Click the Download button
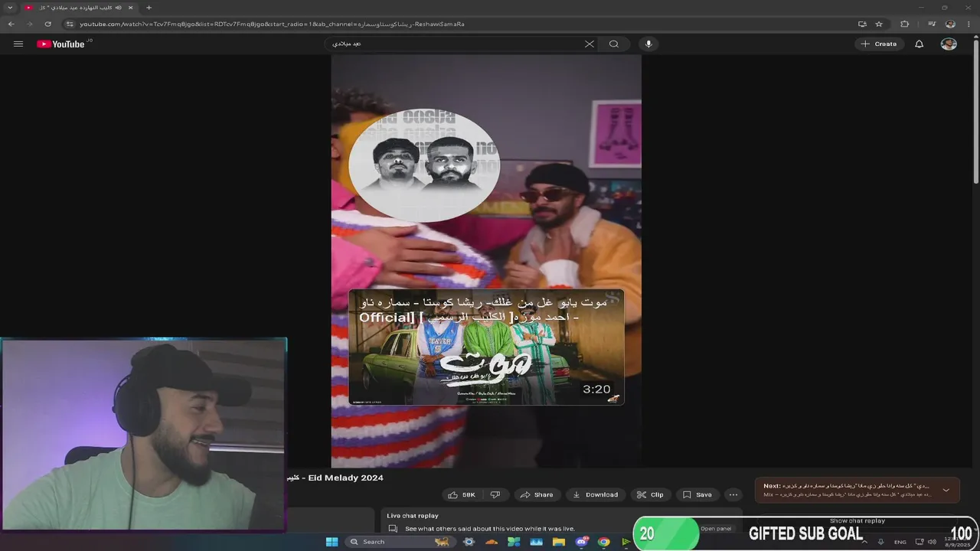The image size is (980, 551). [x=595, y=494]
